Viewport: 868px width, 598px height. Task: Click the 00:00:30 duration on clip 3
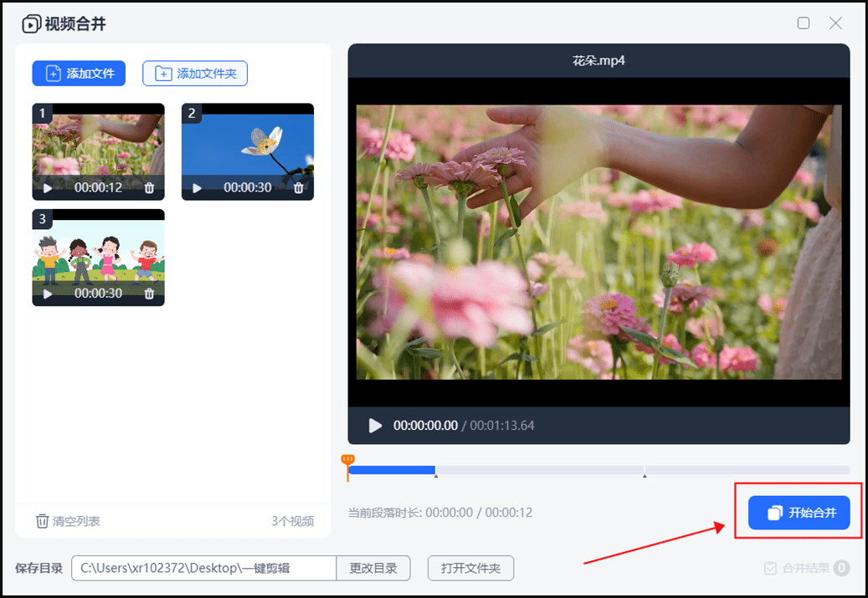99,294
